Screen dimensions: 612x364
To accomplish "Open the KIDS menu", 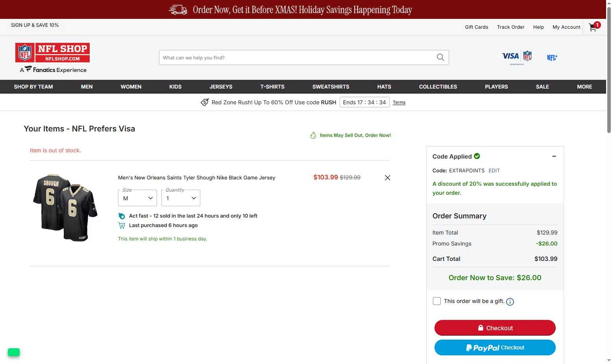I will tap(176, 87).
